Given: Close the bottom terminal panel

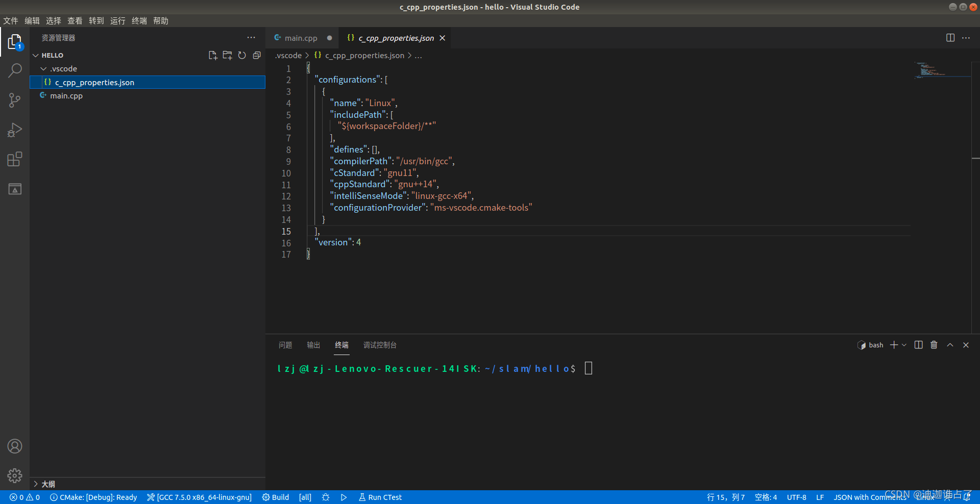Looking at the screenshot, I should (966, 345).
